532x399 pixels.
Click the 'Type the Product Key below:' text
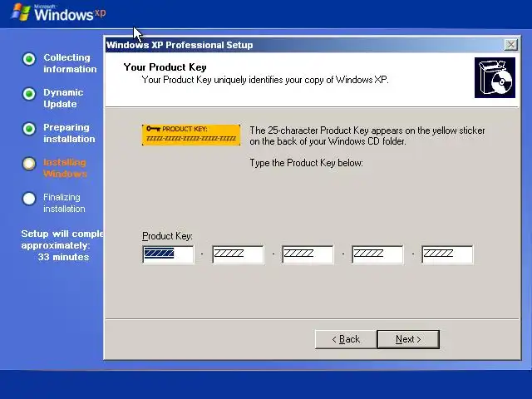307,163
